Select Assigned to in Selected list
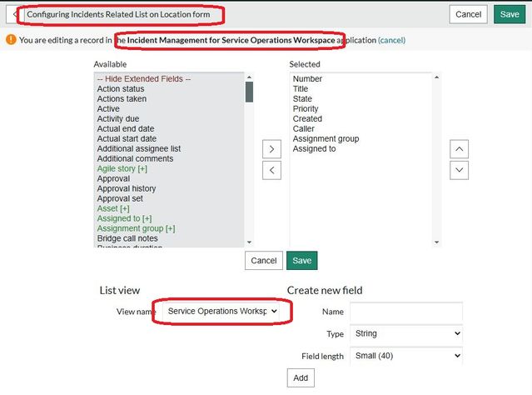The width and height of the screenshot is (532, 395). point(314,149)
